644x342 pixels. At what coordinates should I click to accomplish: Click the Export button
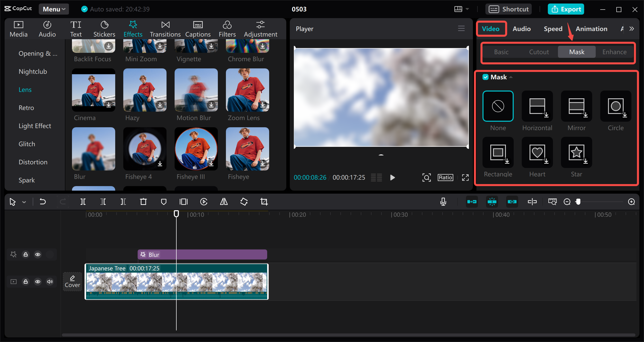[x=566, y=9]
